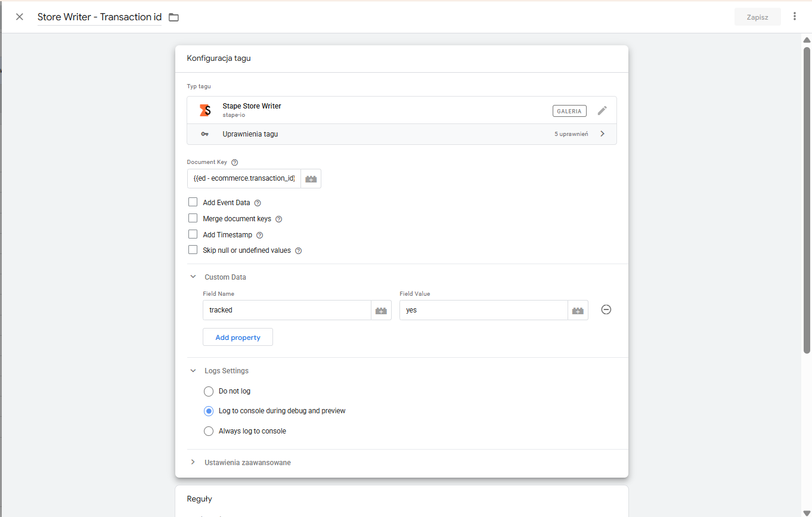Enable Add Event Data checkbox

[x=193, y=202]
